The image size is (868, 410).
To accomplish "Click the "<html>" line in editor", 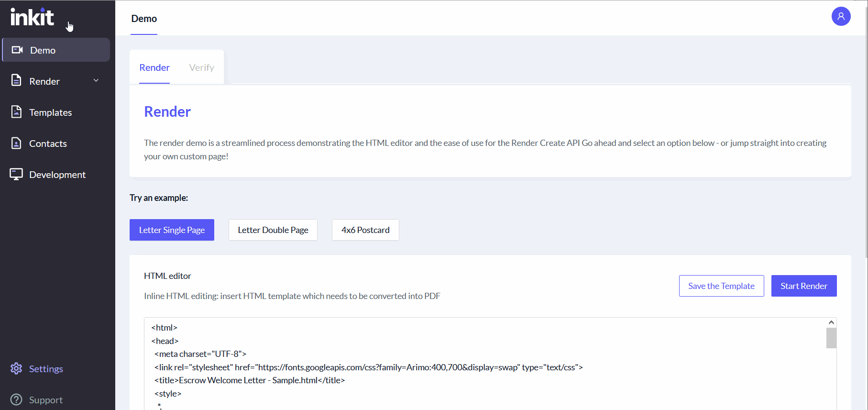I will [165, 328].
